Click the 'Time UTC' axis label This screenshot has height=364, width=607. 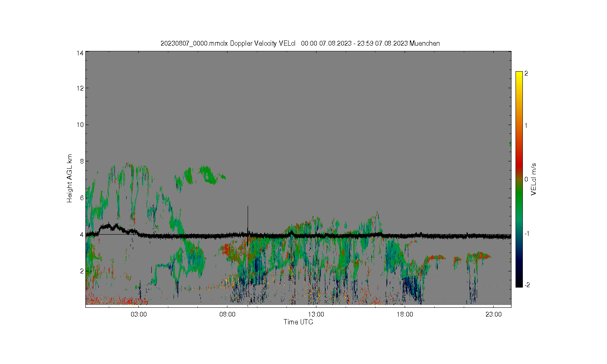298,322
